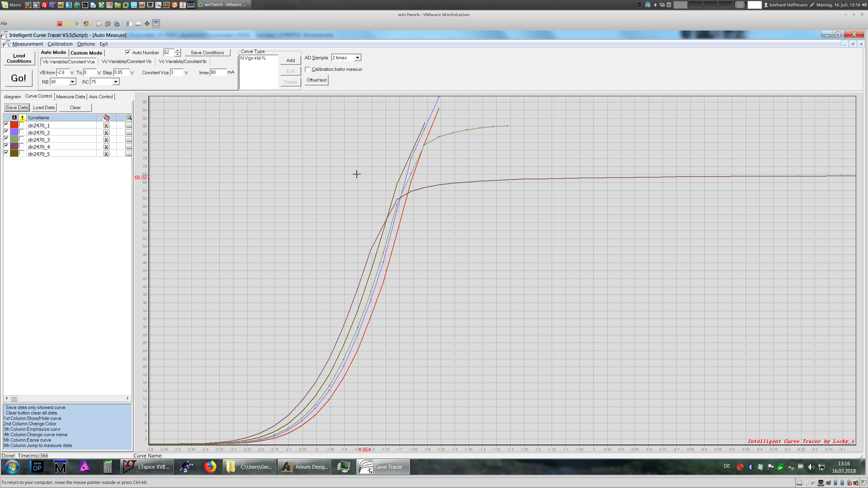The width and height of the screenshot is (868, 488).
Task: Click the Windows Start orb
Action: click(x=12, y=467)
